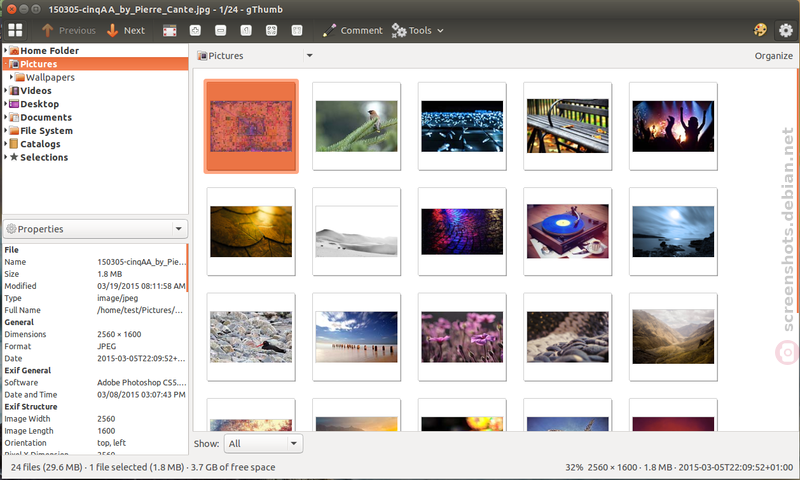The image size is (800, 480).
Task: Zoom in with the plus icon
Action: 195,31
